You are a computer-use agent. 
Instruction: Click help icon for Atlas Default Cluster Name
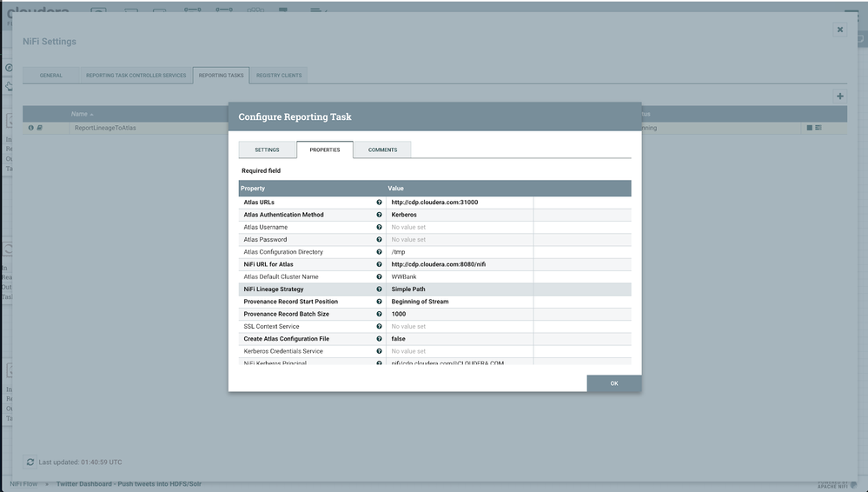coord(379,276)
